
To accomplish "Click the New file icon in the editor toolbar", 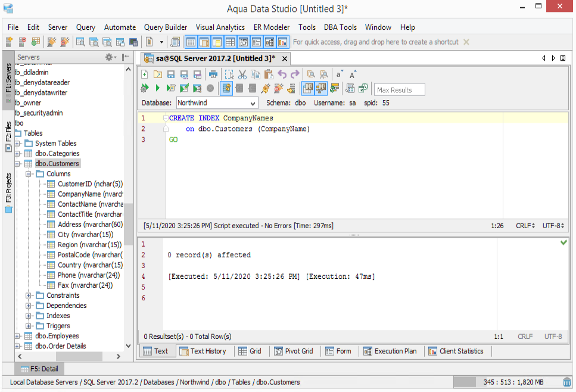I will (145, 74).
